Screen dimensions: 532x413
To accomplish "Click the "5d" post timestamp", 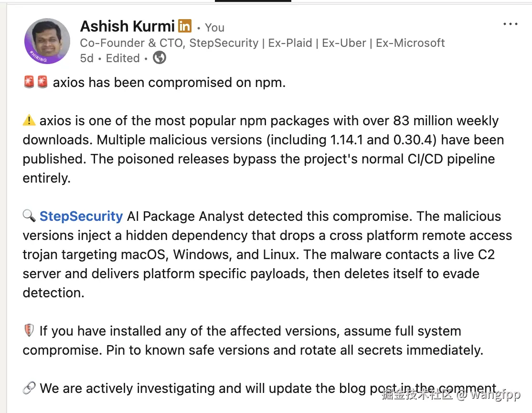I will 86,58.
